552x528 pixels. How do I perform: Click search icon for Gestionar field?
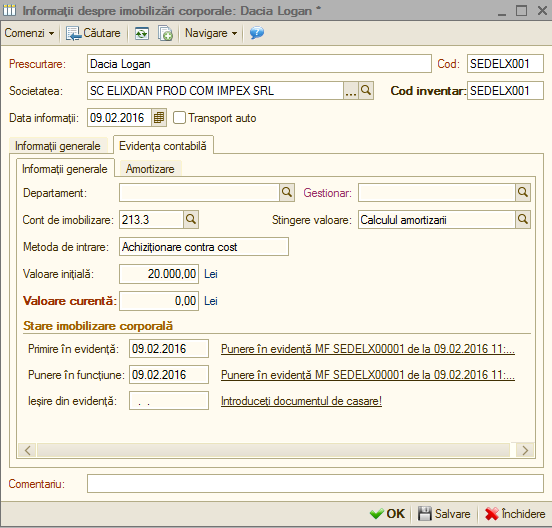click(x=523, y=193)
